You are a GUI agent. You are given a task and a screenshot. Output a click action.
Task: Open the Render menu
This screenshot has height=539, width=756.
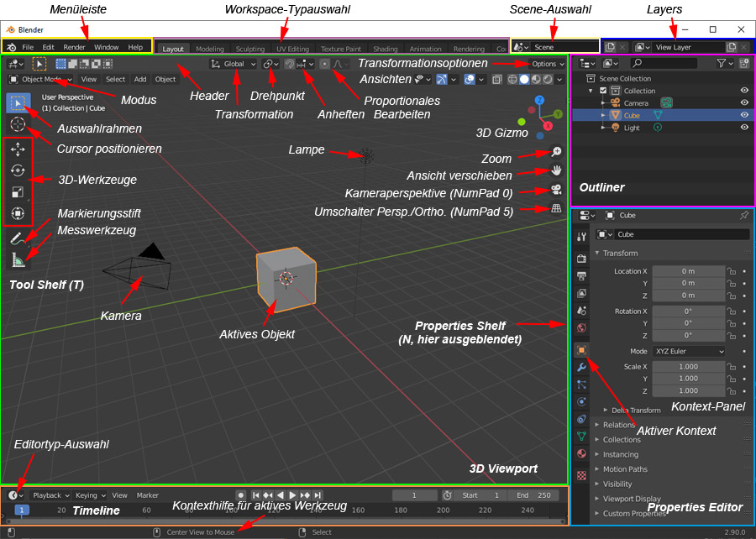pyautogui.click(x=74, y=47)
